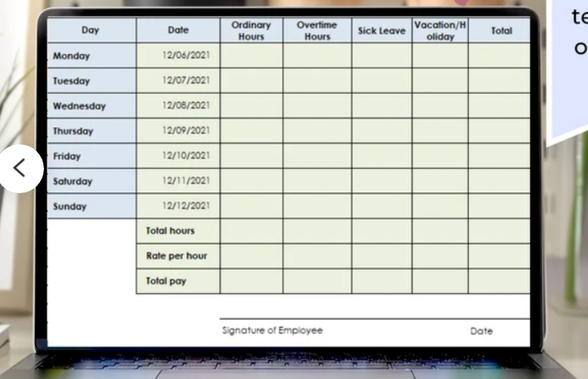
Task: Click the date cell 12/10/2021
Action: [x=178, y=156]
